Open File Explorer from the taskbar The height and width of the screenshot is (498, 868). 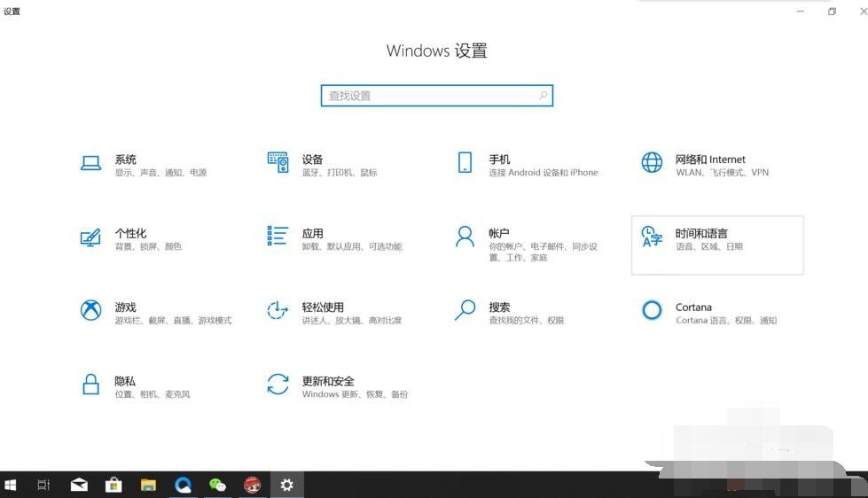click(x=148, y=486)
